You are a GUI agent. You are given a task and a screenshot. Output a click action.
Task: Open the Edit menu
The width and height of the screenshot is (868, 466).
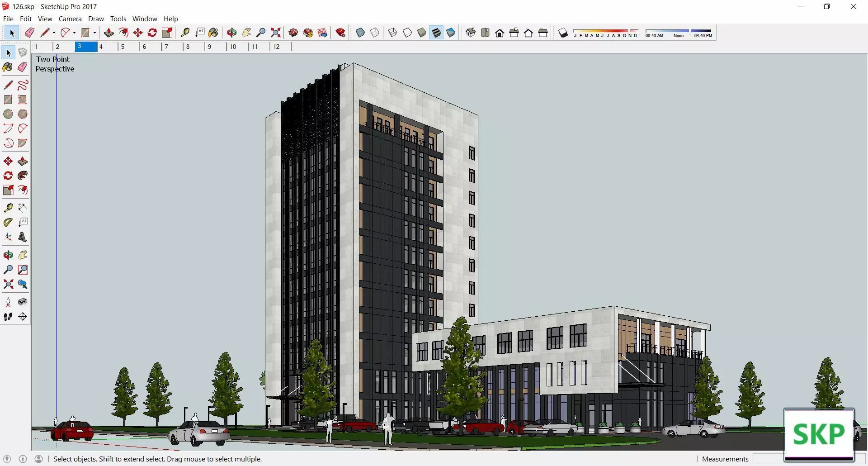pyautogui.click(x=26, y=19)
